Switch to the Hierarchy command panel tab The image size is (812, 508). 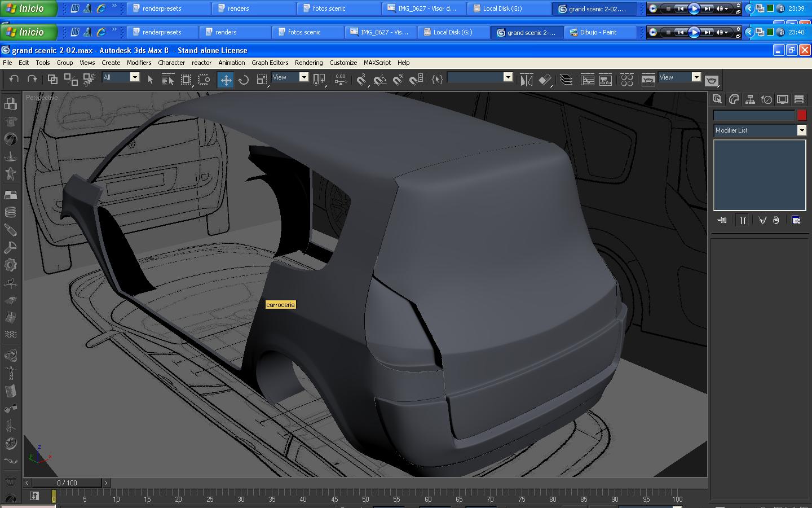(750, 99)
